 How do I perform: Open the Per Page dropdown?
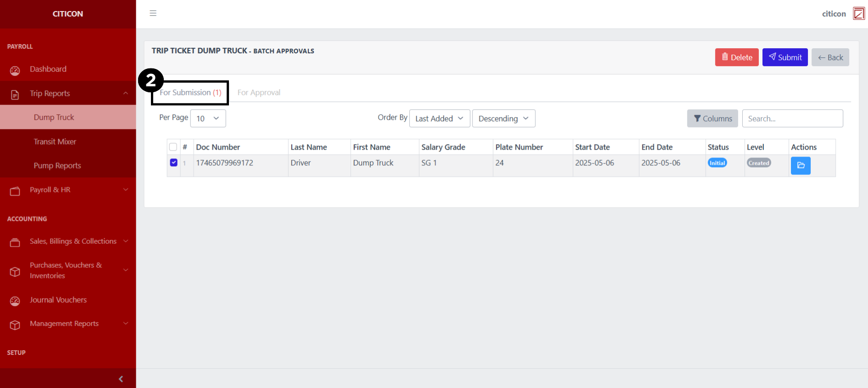tap(208, 118)
